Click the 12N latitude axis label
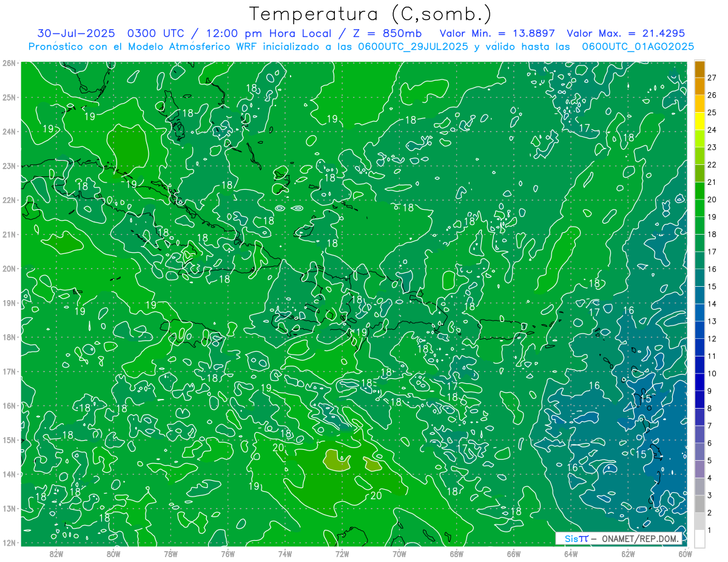The image size is (728, 562). (x=8, y=543)
